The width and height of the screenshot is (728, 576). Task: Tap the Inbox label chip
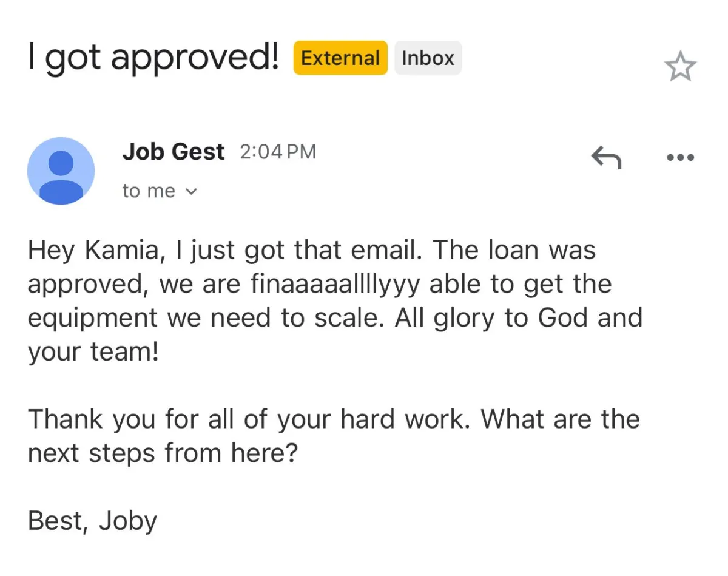[428, 58]
